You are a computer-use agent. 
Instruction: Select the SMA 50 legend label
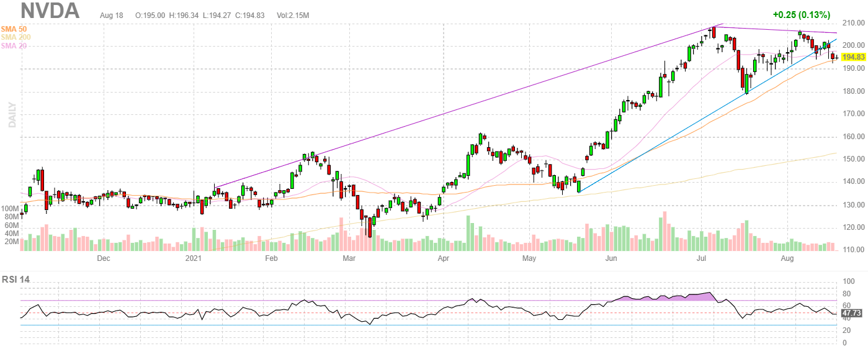pos(14,29)
